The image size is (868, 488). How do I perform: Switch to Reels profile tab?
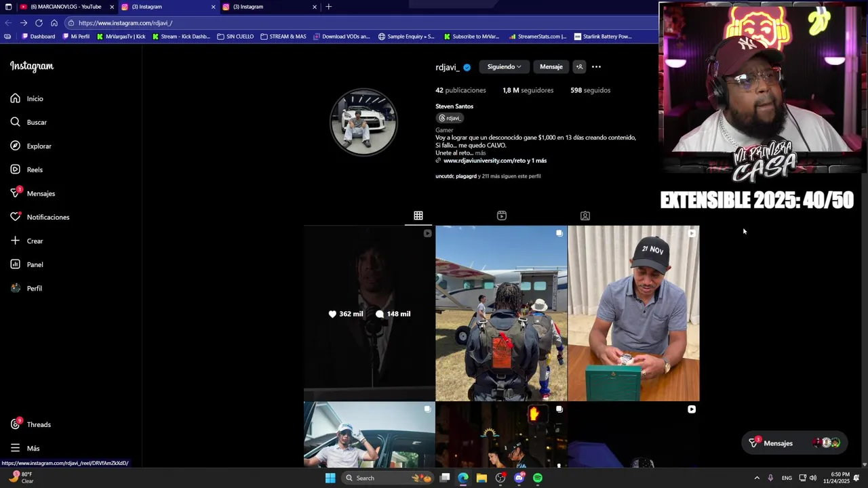(x=502, y=216)
